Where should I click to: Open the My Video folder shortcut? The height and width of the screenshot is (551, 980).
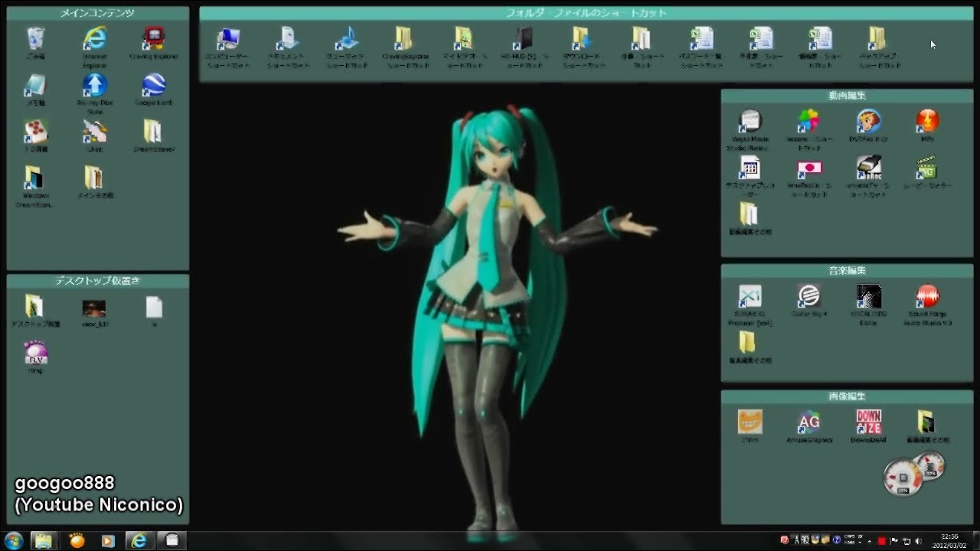(x=463, y=38)
